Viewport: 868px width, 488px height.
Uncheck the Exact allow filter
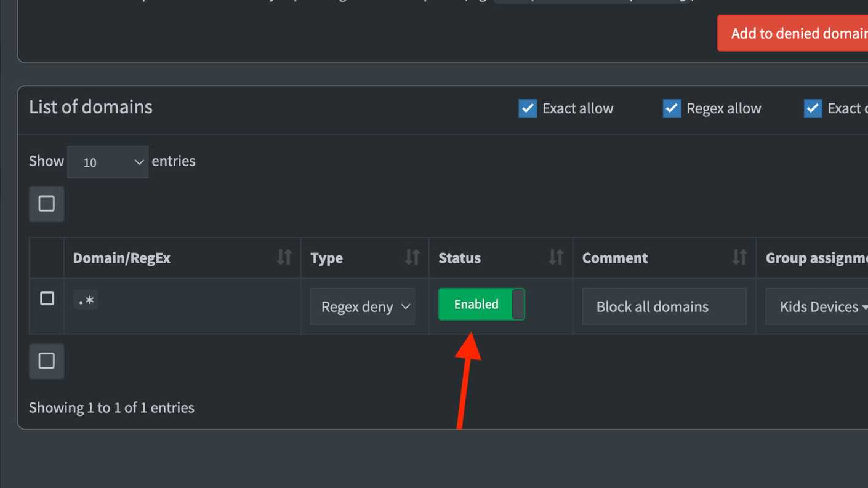coord(528,108)
